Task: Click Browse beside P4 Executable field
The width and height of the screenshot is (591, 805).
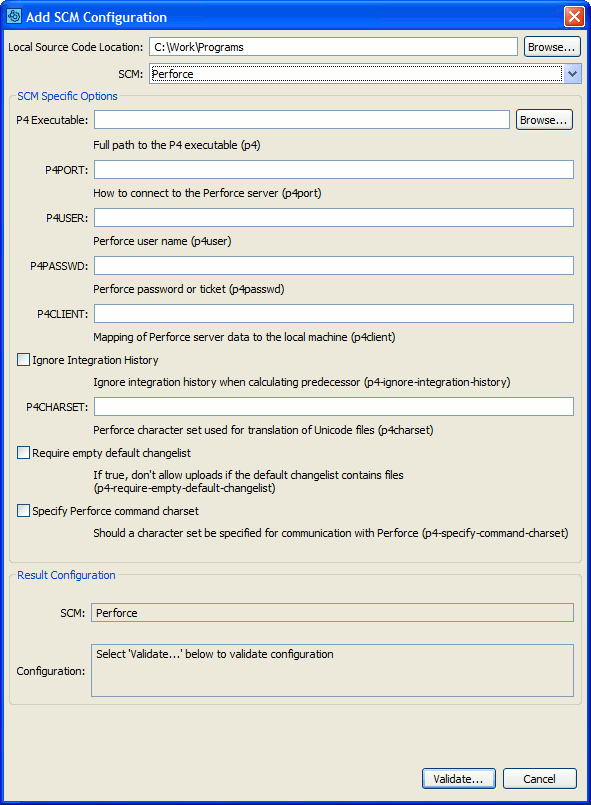Action: coord(543,119)
